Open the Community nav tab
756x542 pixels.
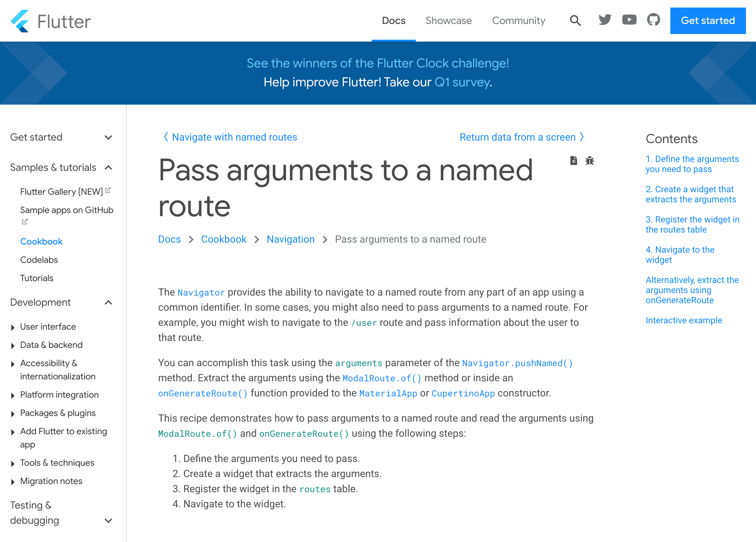point(518,21)
